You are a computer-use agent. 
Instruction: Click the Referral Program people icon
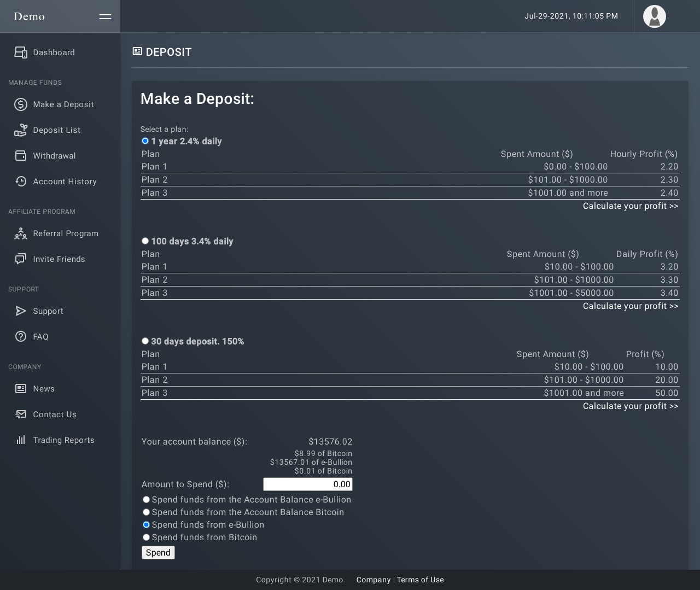21,233
